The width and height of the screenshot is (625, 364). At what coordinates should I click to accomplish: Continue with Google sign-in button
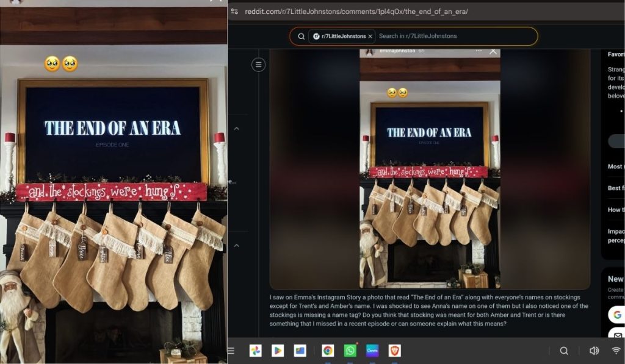(x=616, y=315)
